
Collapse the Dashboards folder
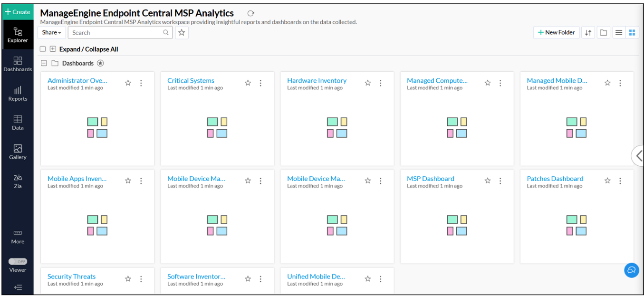[x=44, y=63]
